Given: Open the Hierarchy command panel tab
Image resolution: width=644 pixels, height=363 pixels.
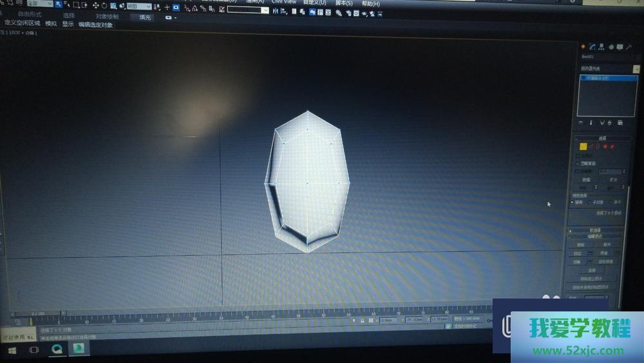Looking at the screenshot, I should pyautogui.click(x=601, y=47).
